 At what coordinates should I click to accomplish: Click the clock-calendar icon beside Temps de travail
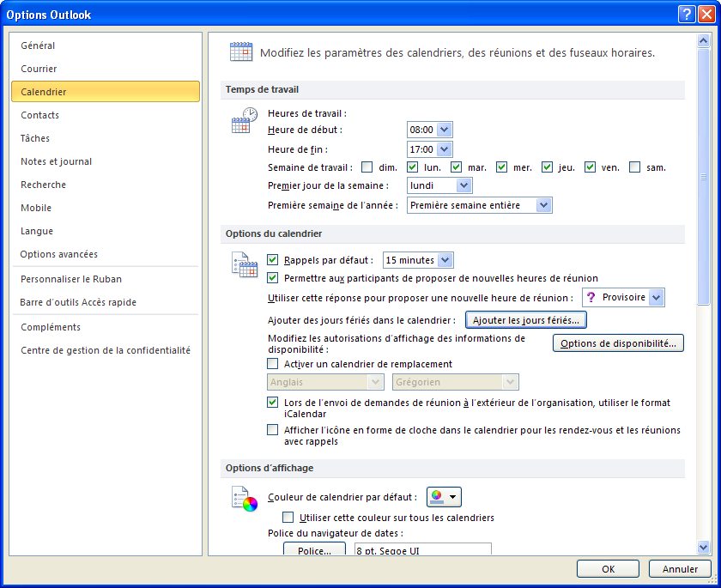[242, 121]
